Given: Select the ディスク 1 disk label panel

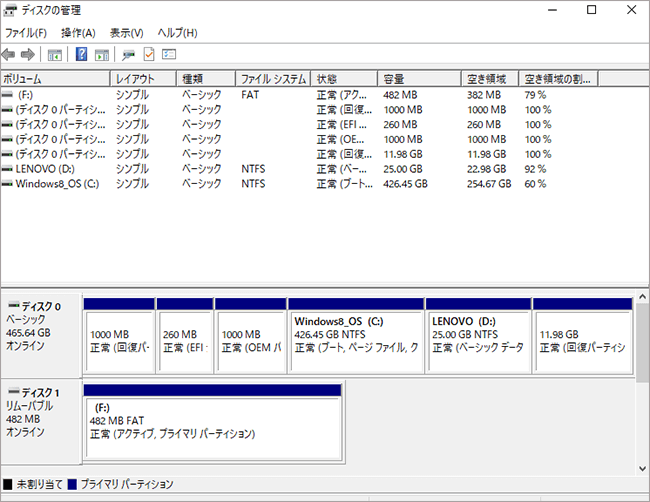Looking at the screenshot, I should pyautogui.click(x=40, y=421).
